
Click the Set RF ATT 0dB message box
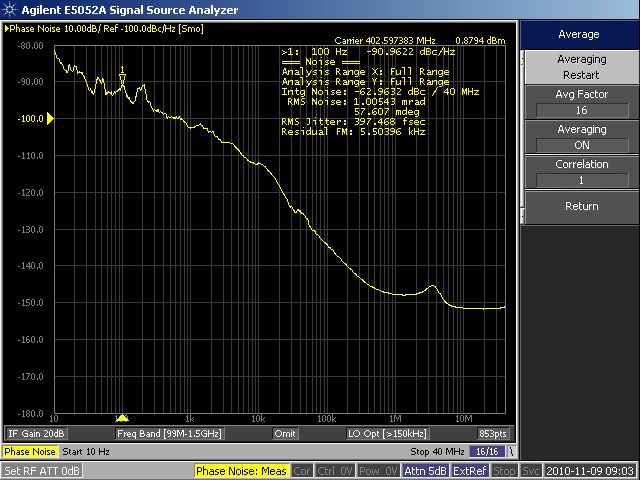[42, 471]
